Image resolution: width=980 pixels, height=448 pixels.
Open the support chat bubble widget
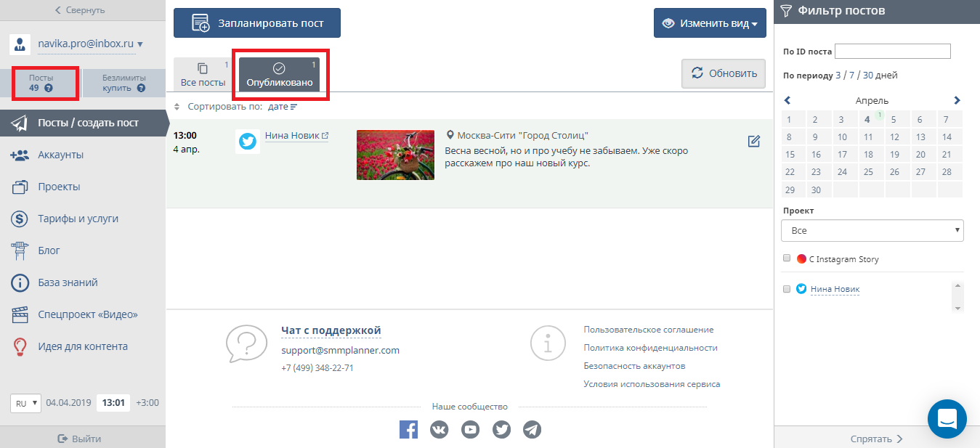pos(947,418)
